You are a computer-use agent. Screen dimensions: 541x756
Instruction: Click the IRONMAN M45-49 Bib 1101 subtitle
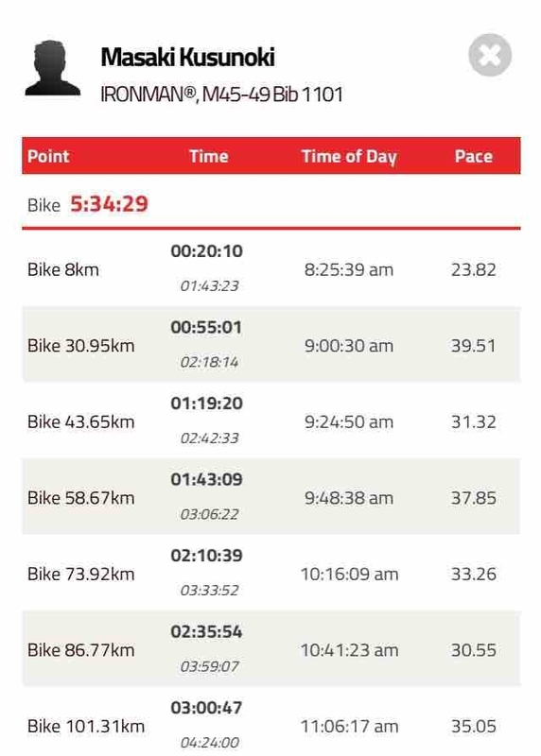[x=221, y=94]
